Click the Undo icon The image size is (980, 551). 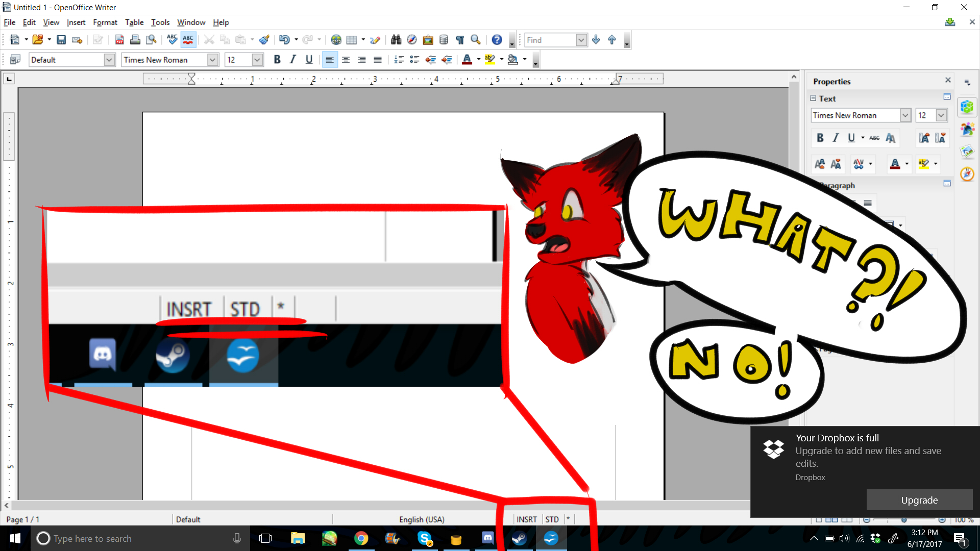[x=284, y=40]
